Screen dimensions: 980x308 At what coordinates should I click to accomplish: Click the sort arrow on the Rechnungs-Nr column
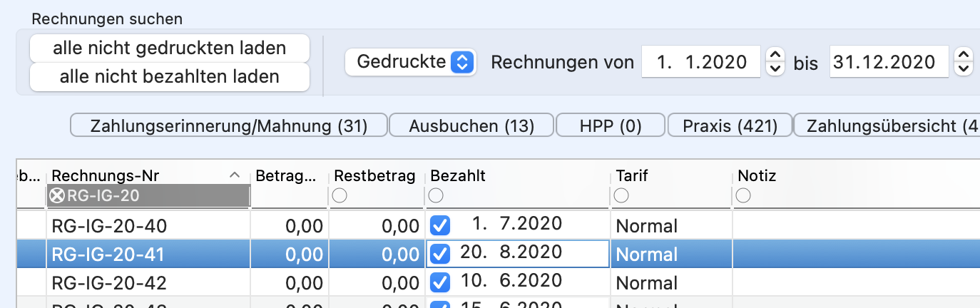235,175
